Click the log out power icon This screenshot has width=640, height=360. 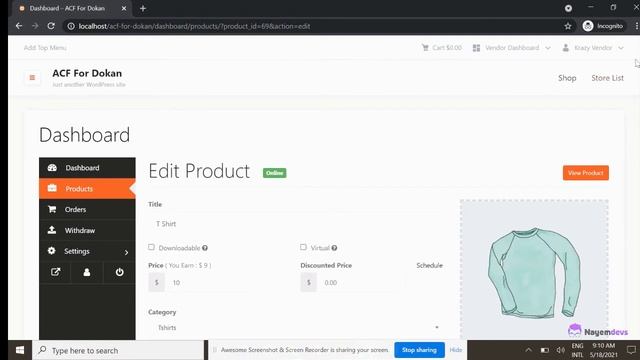click(x=119, y=272)
